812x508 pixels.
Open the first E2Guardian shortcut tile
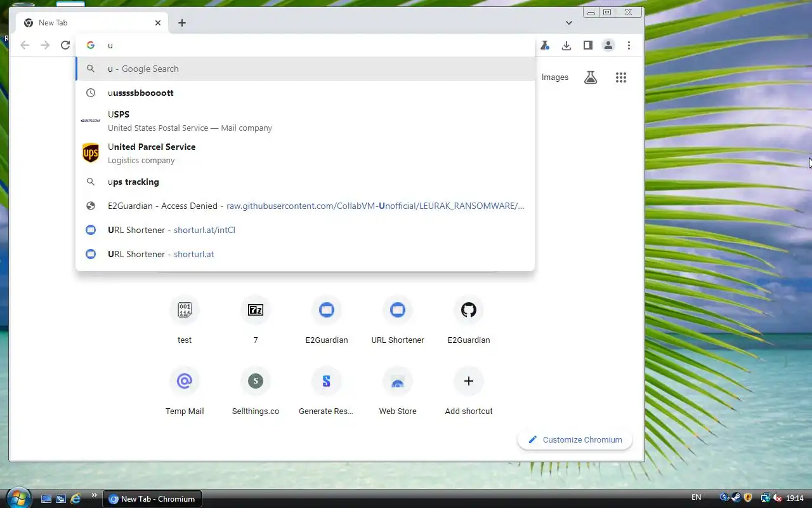327,320
